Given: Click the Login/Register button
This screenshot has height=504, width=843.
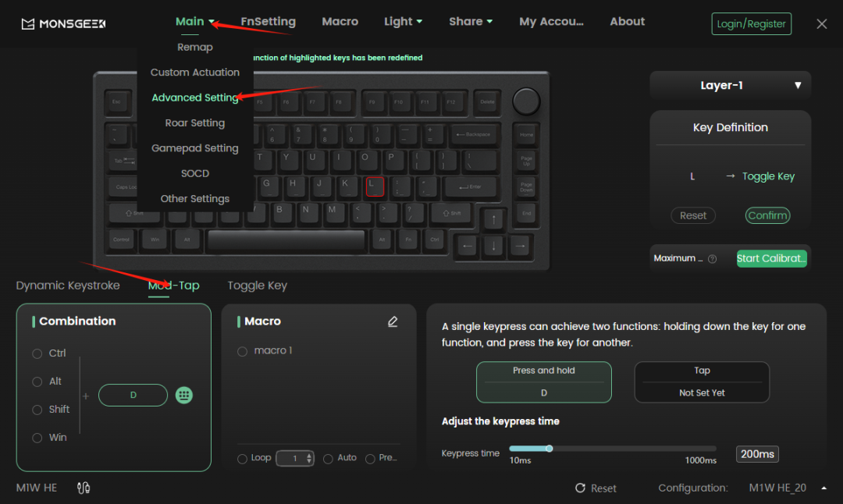Looking at the screenshot, I should click(751, 23).
